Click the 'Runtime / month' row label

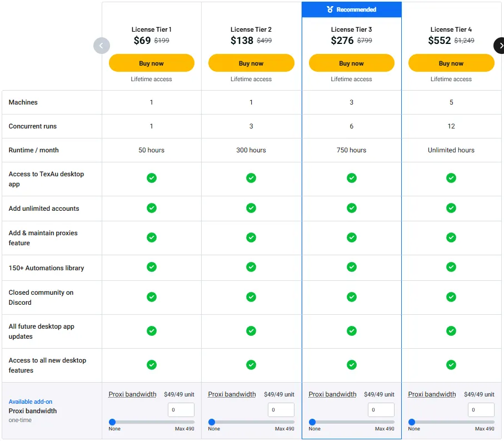click(x=33, y=150)
